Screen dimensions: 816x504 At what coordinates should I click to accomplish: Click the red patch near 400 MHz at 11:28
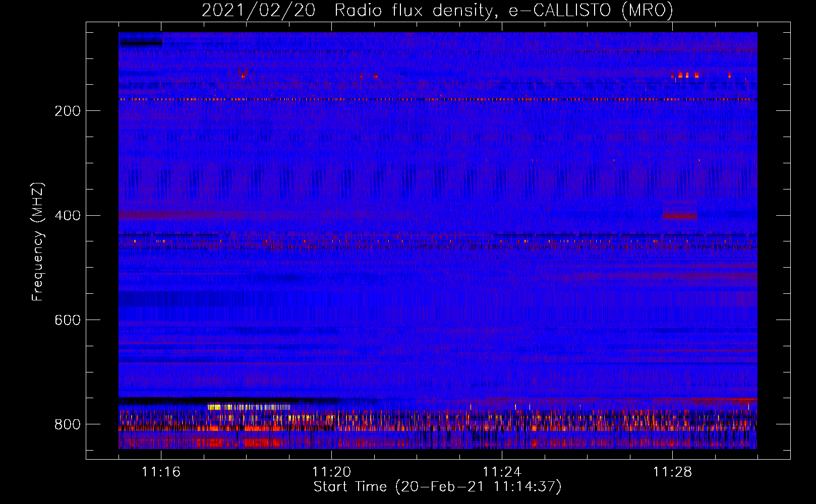(679, 216)
